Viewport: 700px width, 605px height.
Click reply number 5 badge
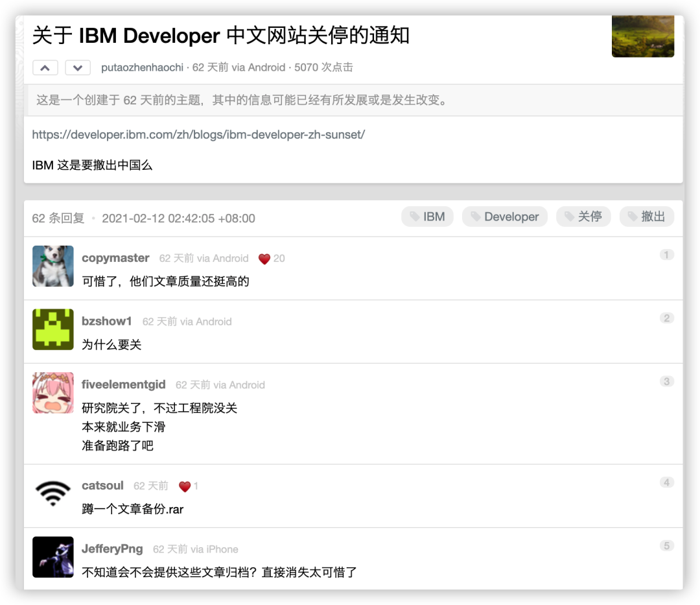point(666,546)
